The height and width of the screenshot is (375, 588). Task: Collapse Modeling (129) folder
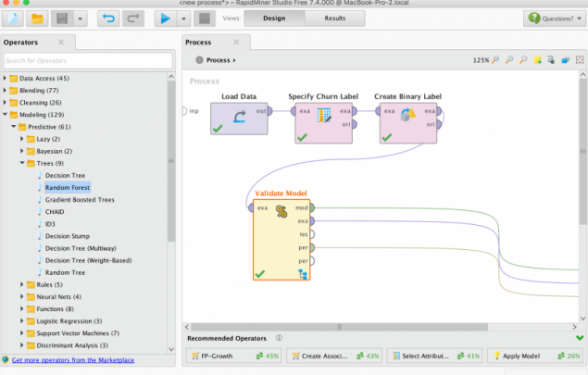point(5,115)
